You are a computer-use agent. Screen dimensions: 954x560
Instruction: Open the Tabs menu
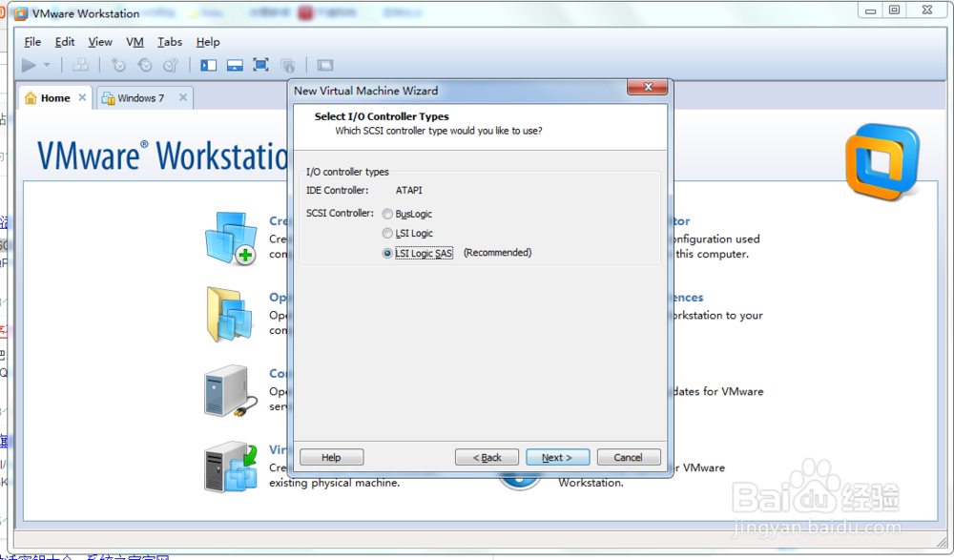(170, 42)
